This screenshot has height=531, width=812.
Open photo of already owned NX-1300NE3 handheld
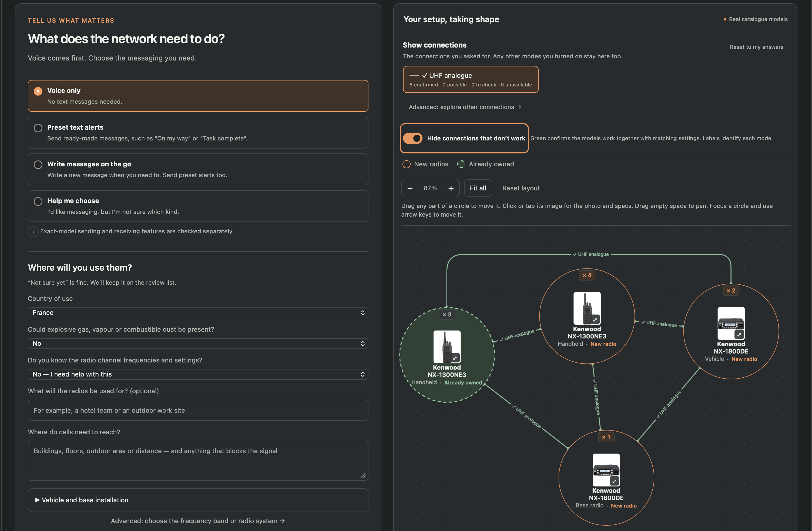pos(447,347)
